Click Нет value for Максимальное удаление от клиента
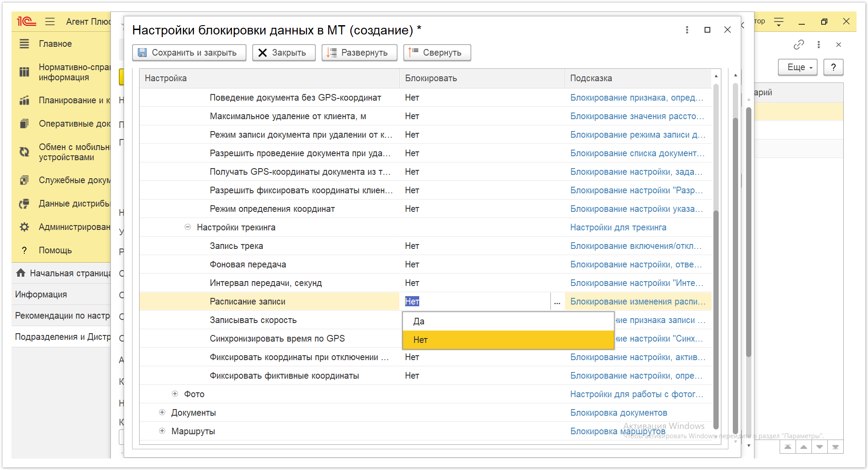Screen dimensions: 868x470 tap(412, 116)
